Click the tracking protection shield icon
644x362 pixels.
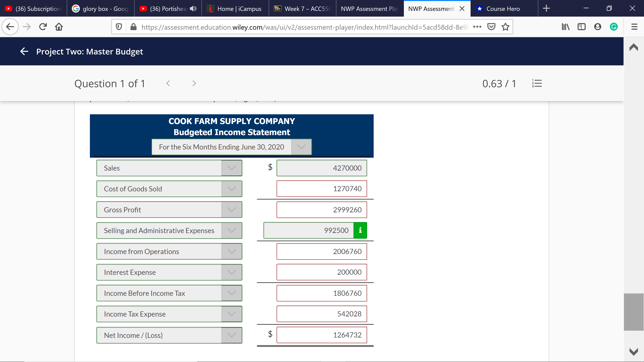pyautogui.click(x=119, y=27)
